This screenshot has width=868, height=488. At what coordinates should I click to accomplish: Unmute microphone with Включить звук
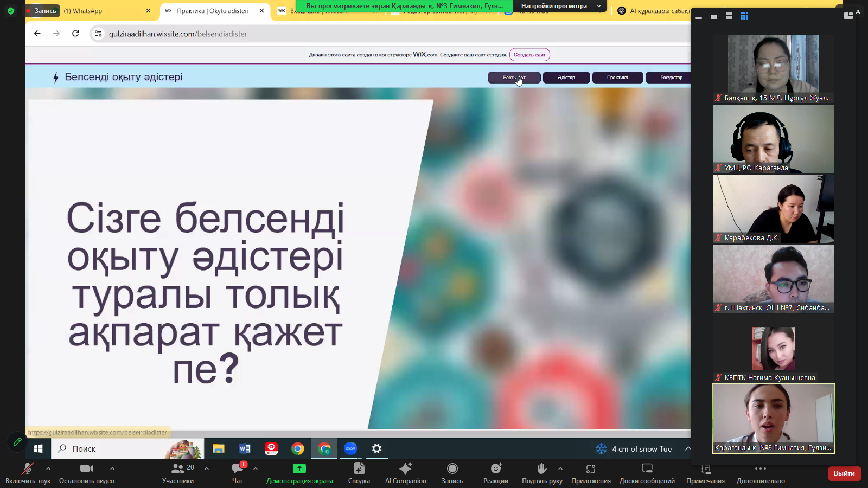28,472
